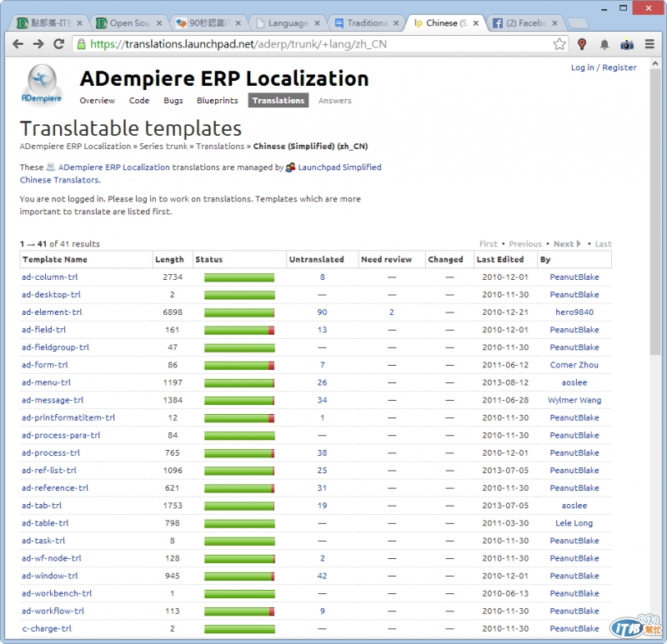Select the Translations section tab
Viewport: 667px width, 644px height.
click(x=278, y=100)
